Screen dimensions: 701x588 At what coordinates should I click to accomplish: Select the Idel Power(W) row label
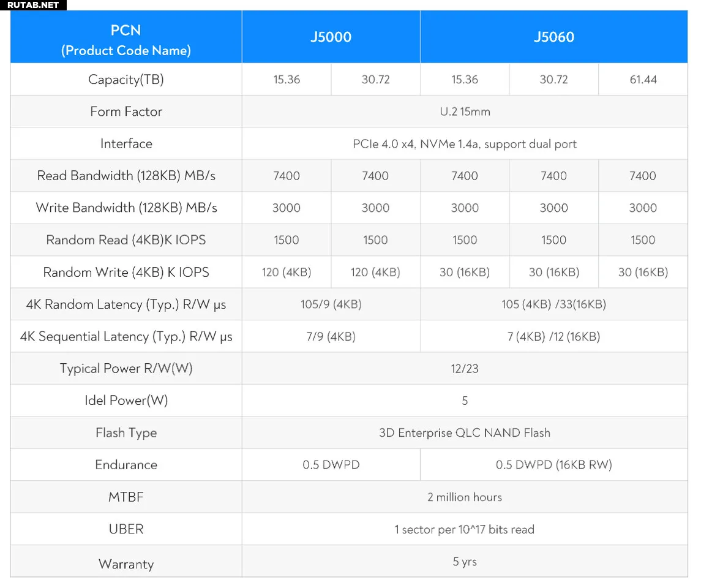[126, 401]
